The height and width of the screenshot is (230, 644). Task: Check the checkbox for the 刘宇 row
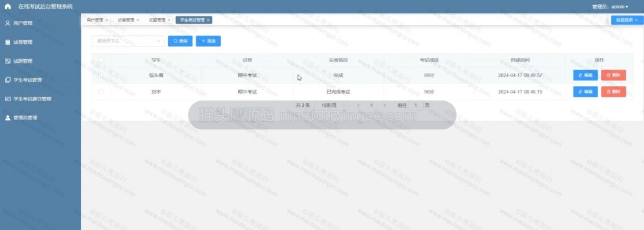coord(101,92)
